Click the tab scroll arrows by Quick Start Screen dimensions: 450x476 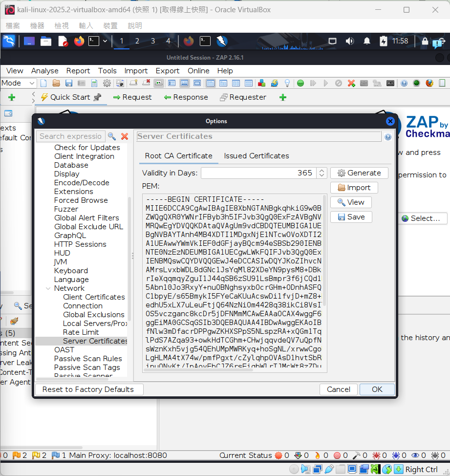pyautogui.click(x=33, y=97)
